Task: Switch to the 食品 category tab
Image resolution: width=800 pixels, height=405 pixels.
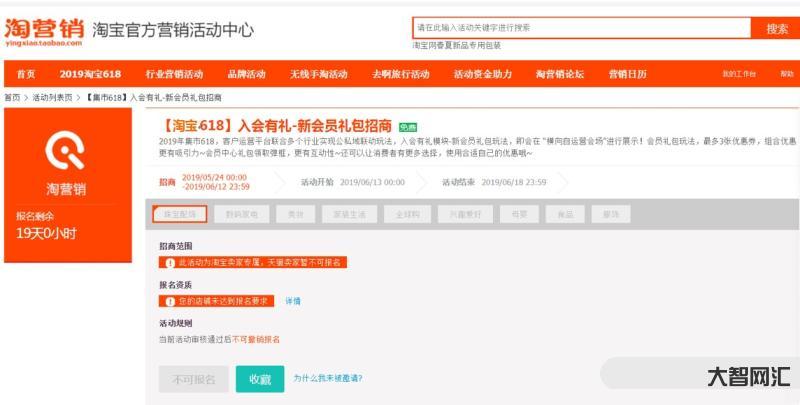Action: point(565,214)
